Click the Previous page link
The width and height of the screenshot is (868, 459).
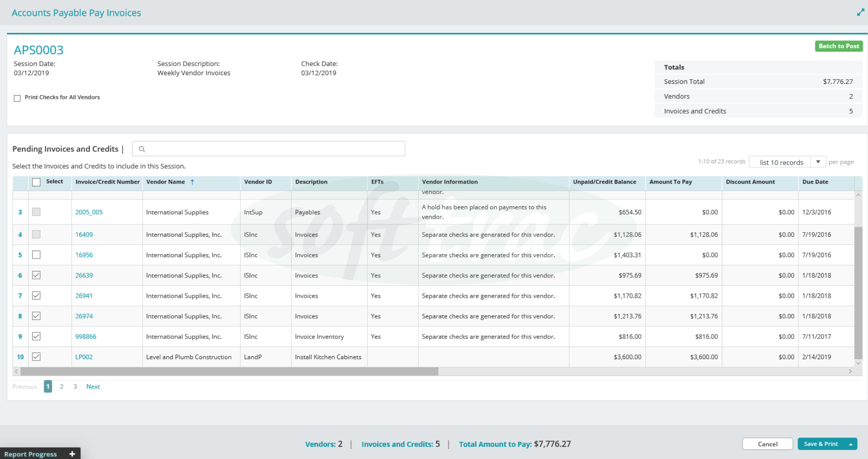pyautogui.click(x=25, y=386)
